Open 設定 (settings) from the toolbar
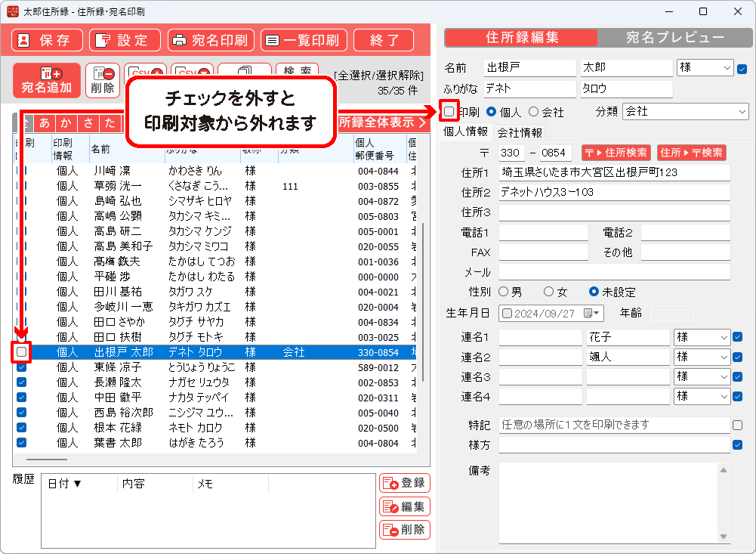This screenshot has height=554, width=756. pos(125,40)
